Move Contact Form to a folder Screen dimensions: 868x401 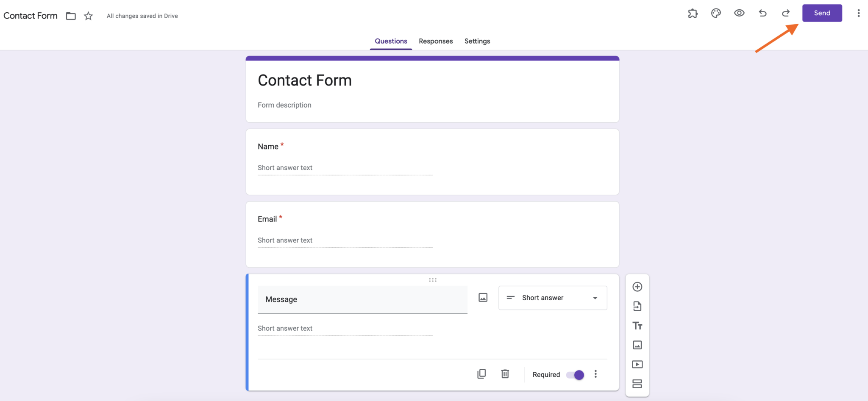pos(70,16)
